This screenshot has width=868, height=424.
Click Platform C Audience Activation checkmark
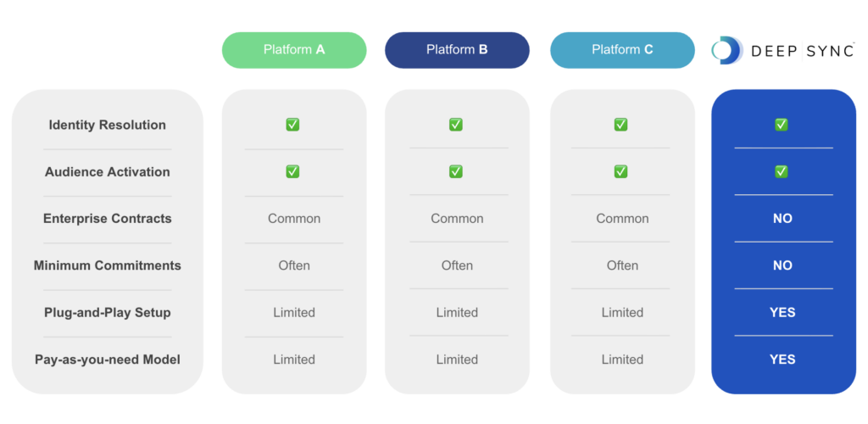620,171
